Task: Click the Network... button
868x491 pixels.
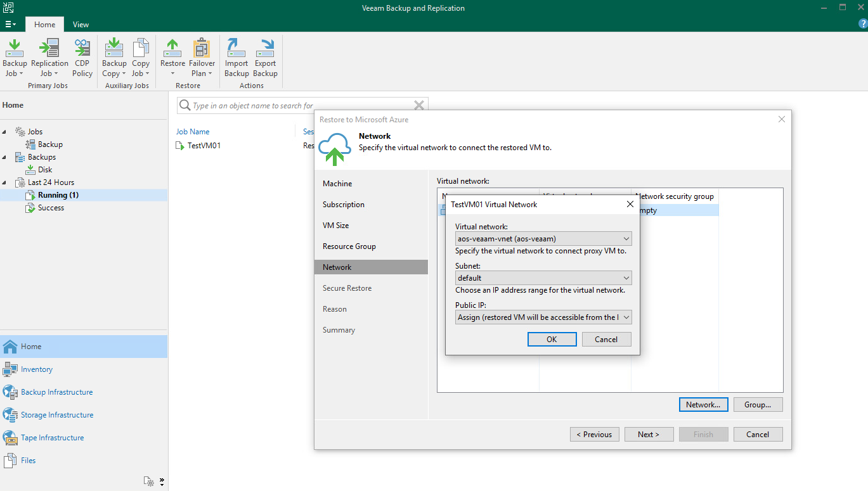Action: point(703,405)
